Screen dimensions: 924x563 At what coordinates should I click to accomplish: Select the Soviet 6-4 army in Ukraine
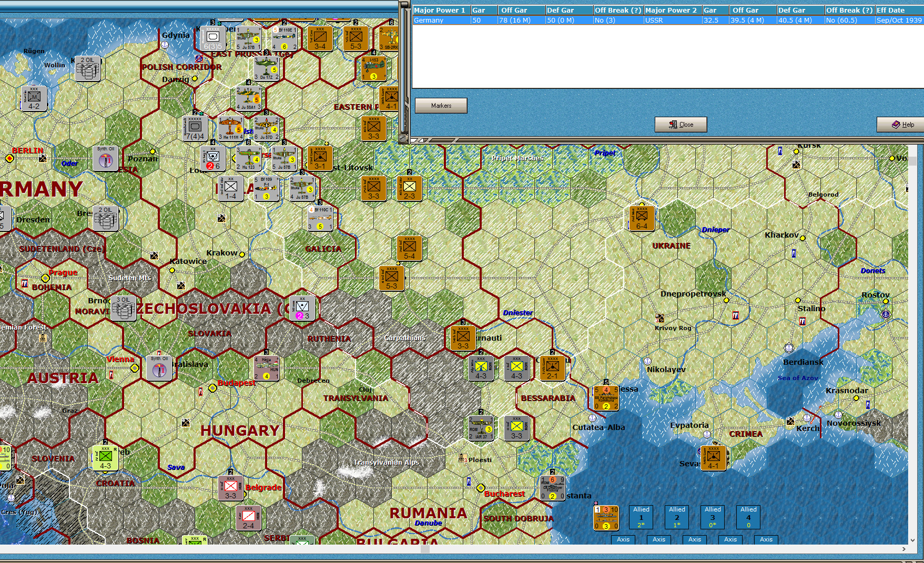(x=642, y=218)
